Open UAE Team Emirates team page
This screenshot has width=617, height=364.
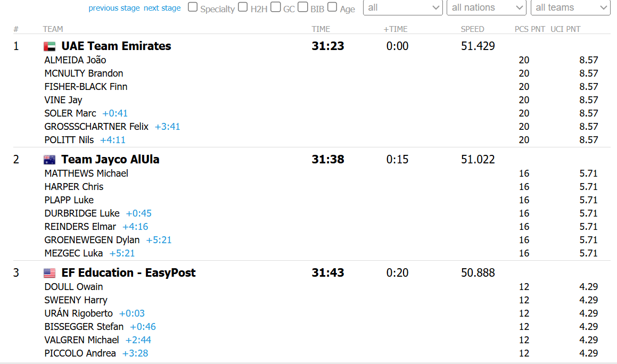[116, 46]
